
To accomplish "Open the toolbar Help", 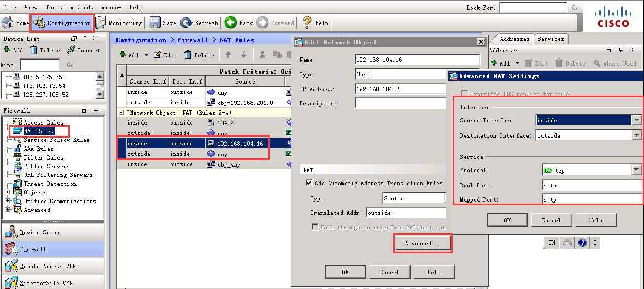I will (x=315, y=23).
